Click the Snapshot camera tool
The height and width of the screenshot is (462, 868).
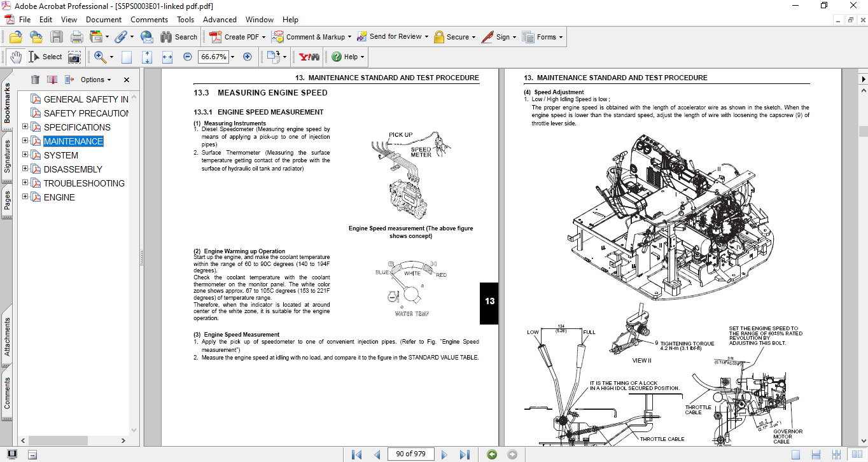74,57
